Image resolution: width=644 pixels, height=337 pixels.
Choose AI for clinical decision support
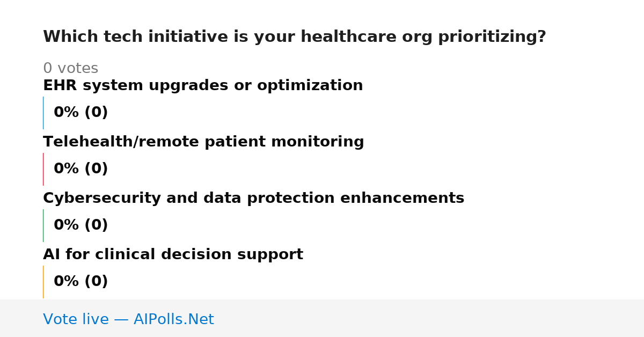(173, 255)
